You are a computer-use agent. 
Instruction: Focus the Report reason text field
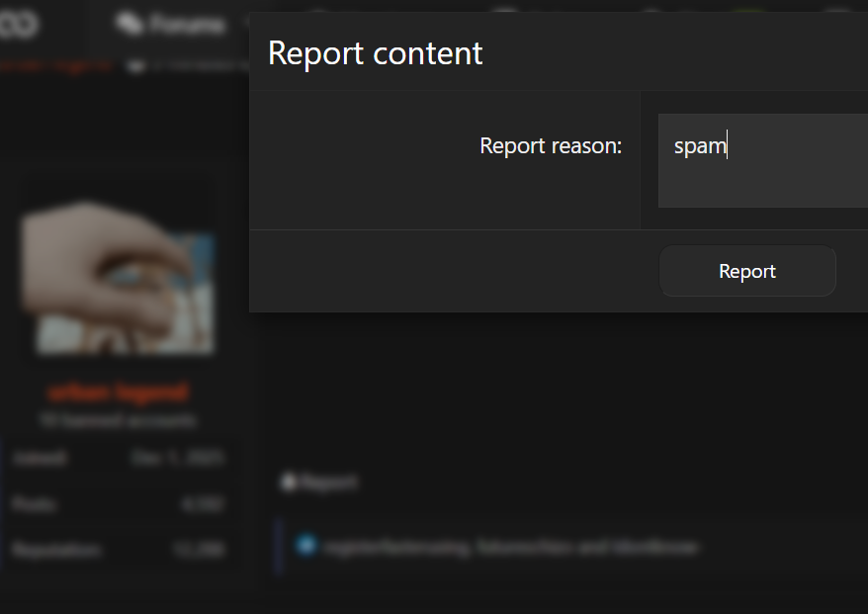click(763, 160)
